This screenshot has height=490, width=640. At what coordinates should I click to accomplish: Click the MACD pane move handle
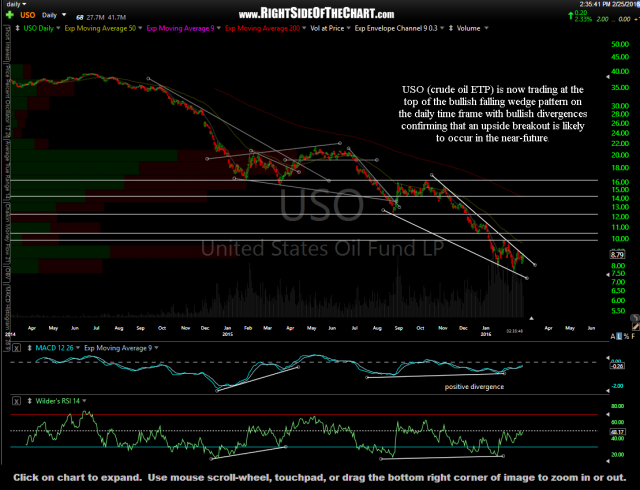click(29, 348)
